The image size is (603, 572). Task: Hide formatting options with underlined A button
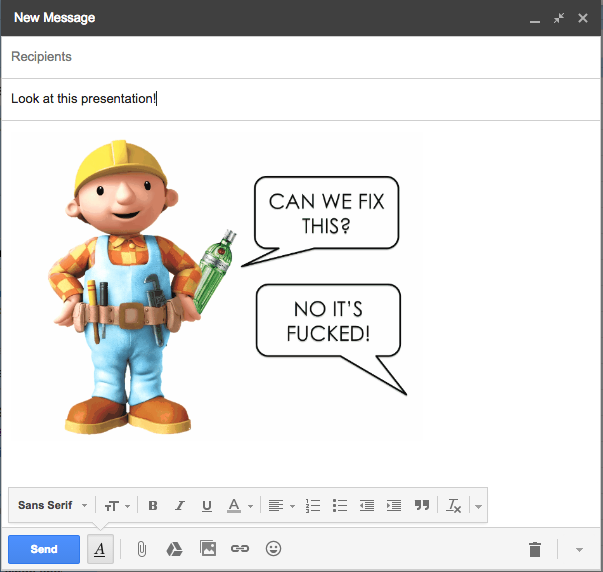pyautogui.click(x=100, y=549)
